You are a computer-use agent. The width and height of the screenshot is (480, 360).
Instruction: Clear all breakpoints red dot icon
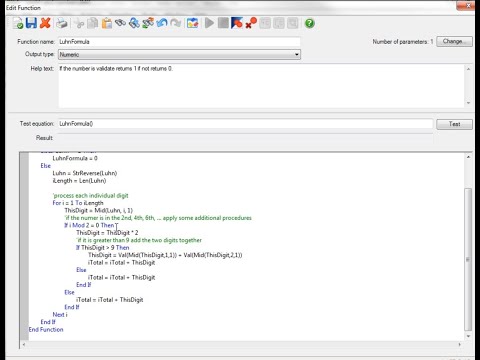coord(251,23)
